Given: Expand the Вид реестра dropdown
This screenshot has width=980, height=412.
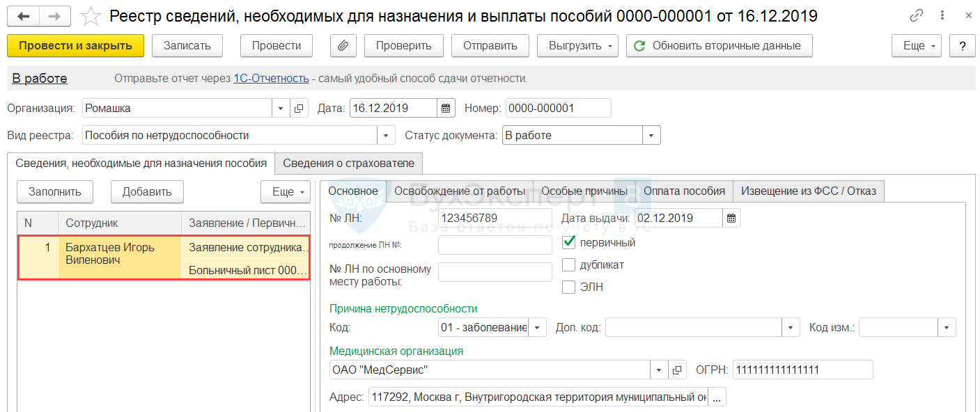Looking at the screenshot, I should [x=386, y=136].
